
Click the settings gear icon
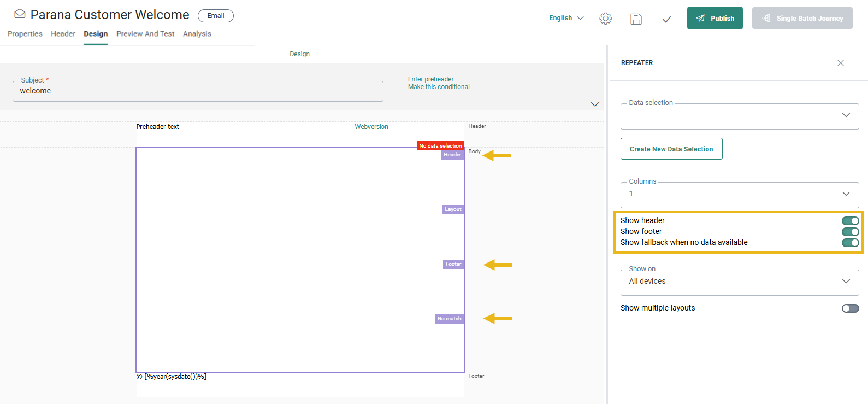(605, 19)
